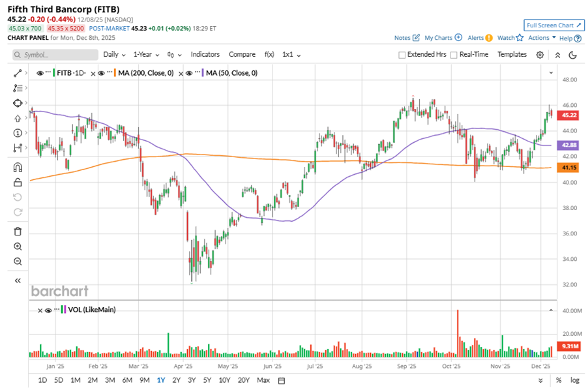Viewport: 588px width, 390px height.
Task: Hide the MA 50 line
Action: [x=189, y=73]
